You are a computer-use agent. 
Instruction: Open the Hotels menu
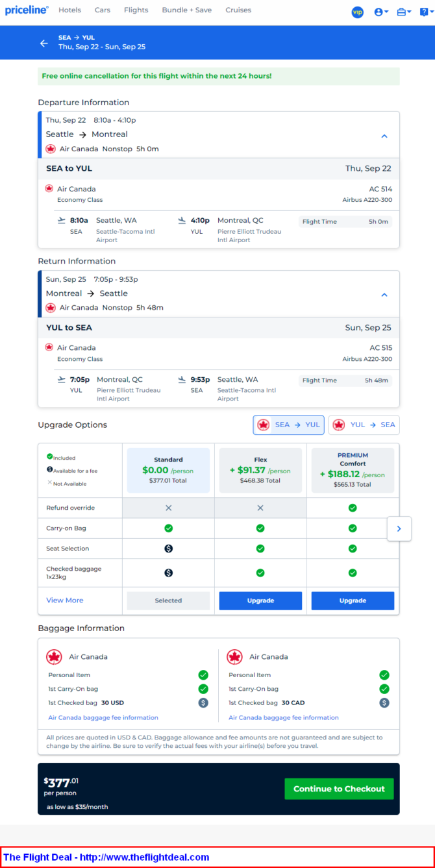69,10
